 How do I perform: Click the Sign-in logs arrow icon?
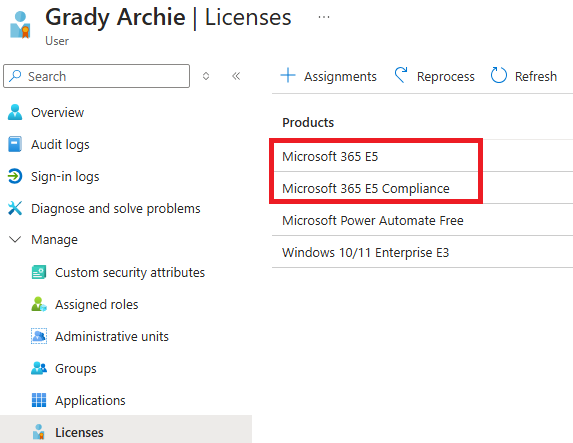tap(15, 176)
